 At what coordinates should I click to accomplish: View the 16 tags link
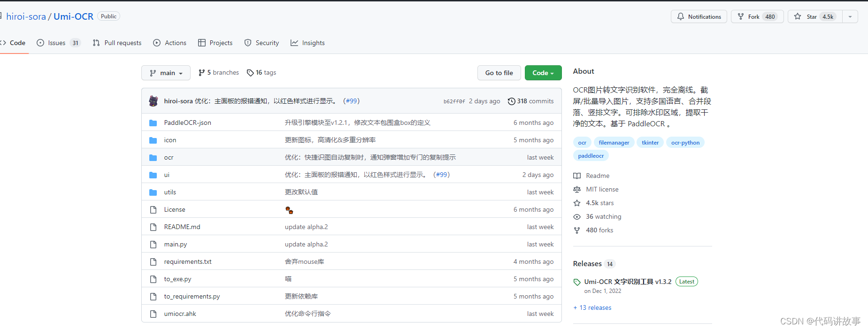pyautogui.click(x=261, y=73)
